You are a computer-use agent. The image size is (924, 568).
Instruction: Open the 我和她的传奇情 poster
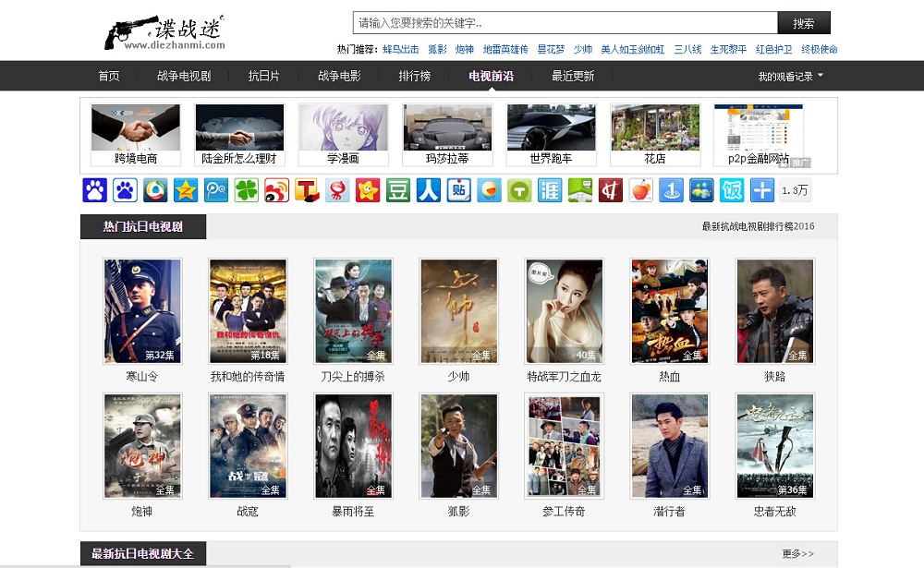click(x=248, y=311)
